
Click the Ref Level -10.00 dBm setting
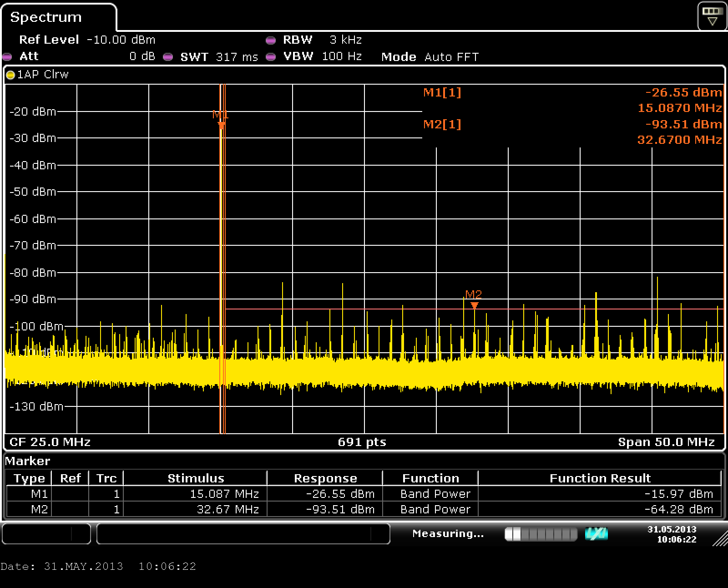[87, 40]
